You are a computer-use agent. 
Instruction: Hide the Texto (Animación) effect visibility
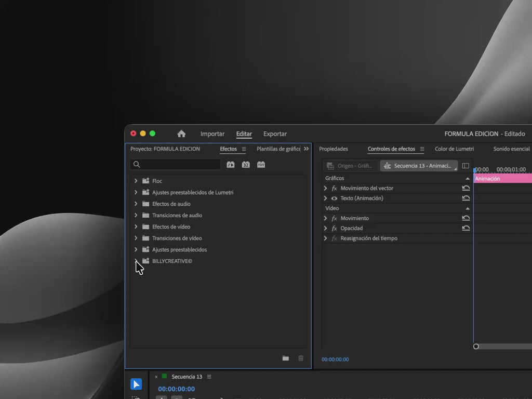point(334,198)
